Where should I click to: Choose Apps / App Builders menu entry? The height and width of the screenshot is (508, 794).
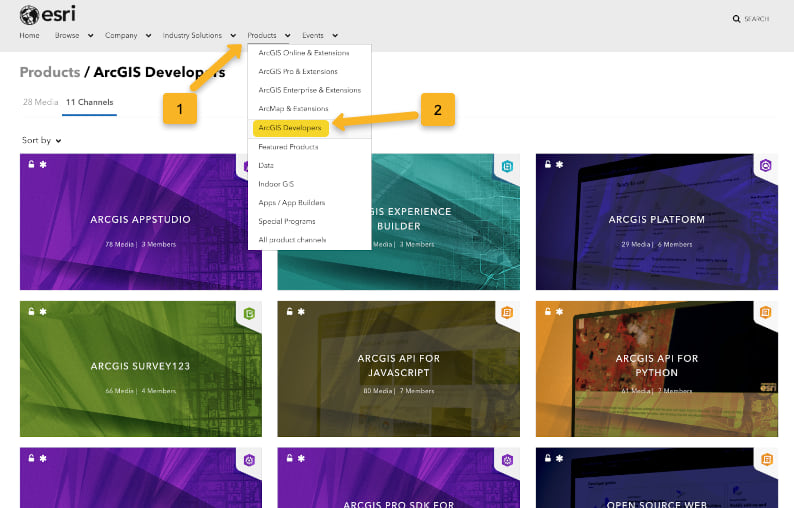(309, 203)
